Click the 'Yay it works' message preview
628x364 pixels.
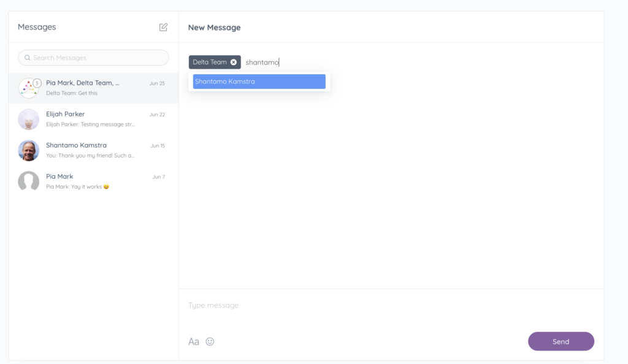tap(77, 187)
